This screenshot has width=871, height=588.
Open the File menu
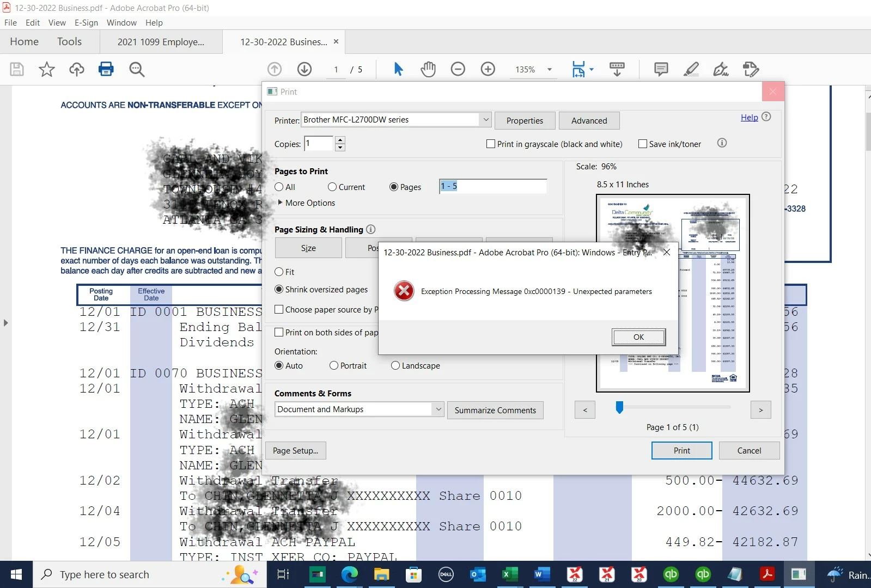pos(10,23)
